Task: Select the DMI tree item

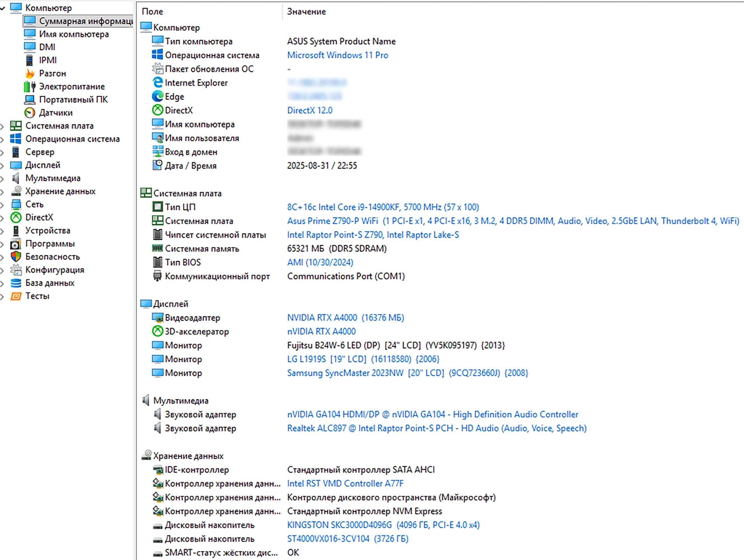Action: click(47, 47)
